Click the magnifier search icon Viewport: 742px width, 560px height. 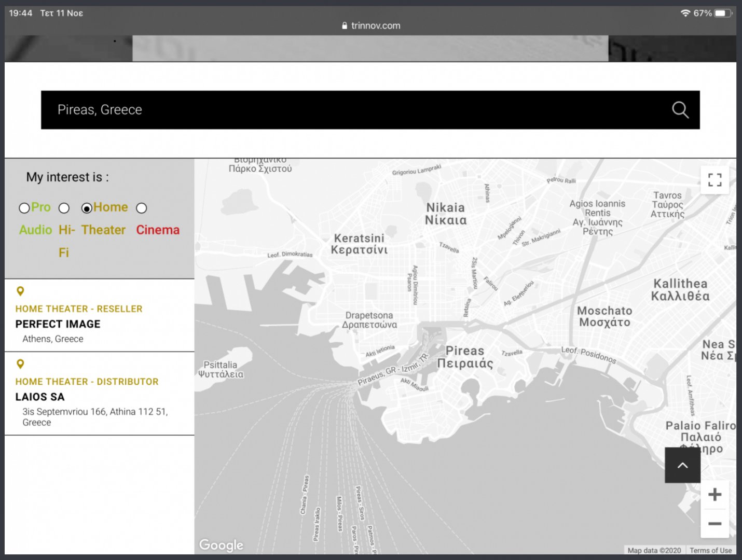[x=680, y=110]
